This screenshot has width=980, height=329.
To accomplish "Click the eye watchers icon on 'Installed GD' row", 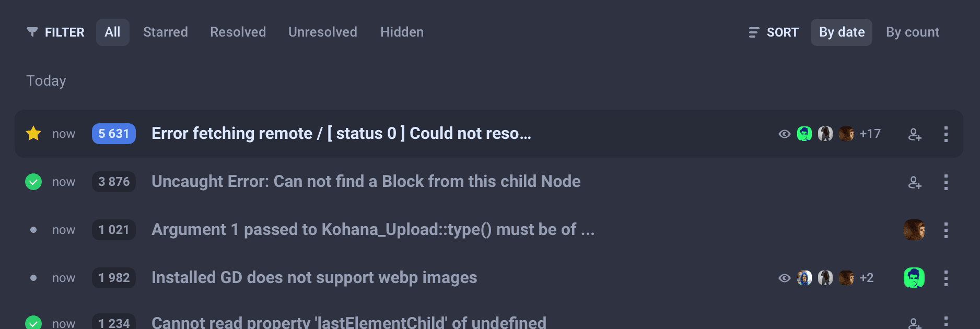I will click(x=784, y=278).
